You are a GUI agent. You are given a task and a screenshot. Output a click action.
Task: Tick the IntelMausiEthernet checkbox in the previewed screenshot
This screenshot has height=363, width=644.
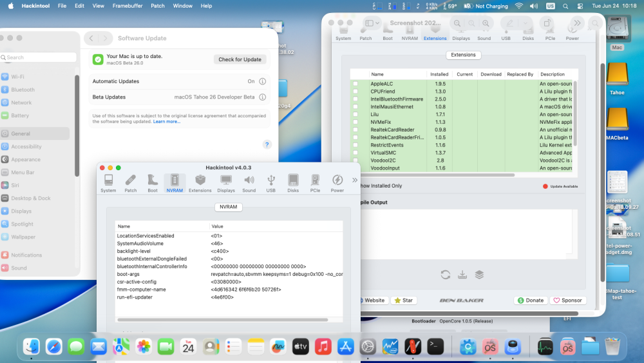(355, 106)
